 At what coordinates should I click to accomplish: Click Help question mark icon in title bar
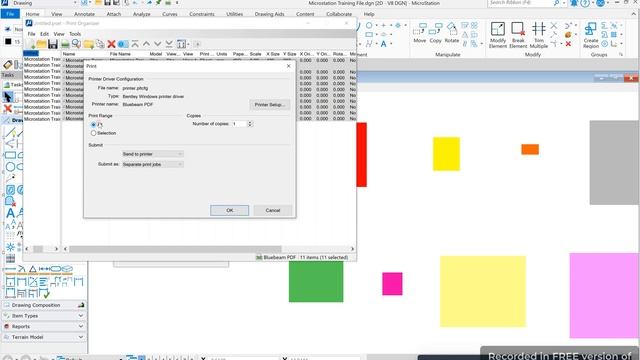tap(585, 3)
